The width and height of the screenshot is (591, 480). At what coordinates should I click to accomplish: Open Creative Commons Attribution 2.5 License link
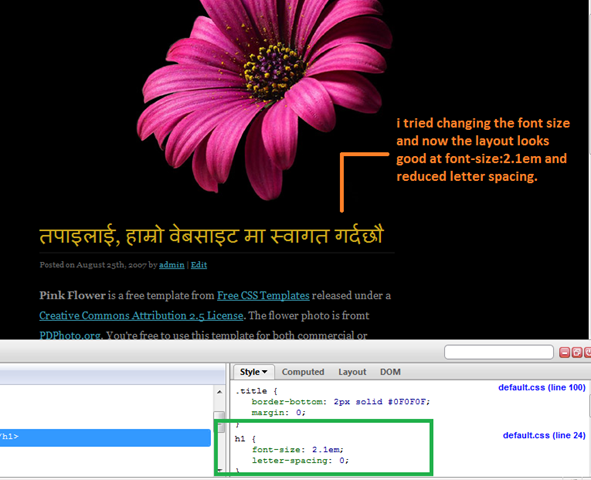point(141,315)
